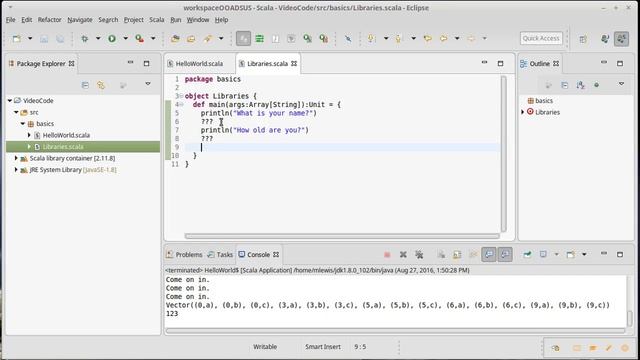
Task: Click Next Annotation arrow icon
Action: click(x=371, y=38)
